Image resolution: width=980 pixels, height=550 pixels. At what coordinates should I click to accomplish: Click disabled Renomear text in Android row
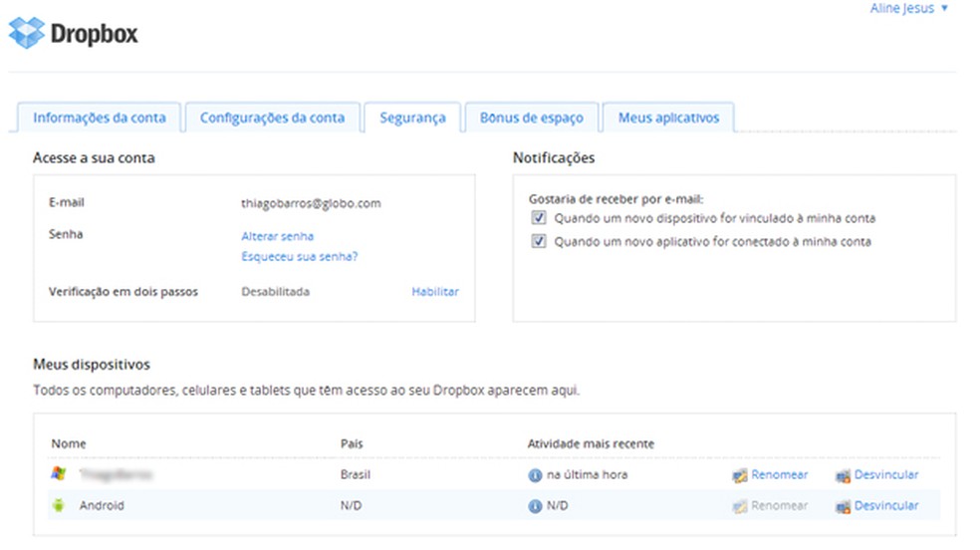coord(780,505)
